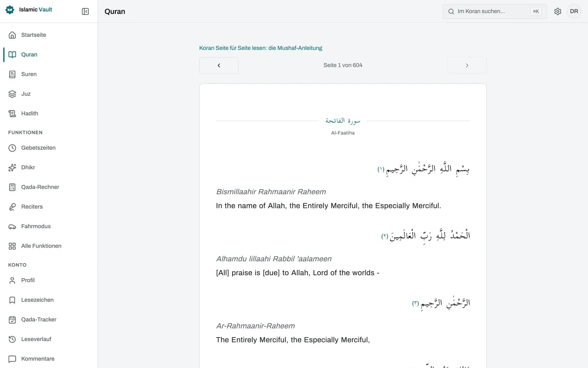Go to the next page with the right chevron

coord(467,66)
